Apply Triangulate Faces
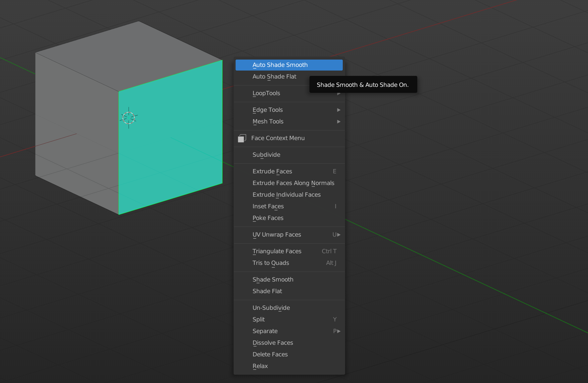Screen dimensions: 588x383 click(289, 251)
